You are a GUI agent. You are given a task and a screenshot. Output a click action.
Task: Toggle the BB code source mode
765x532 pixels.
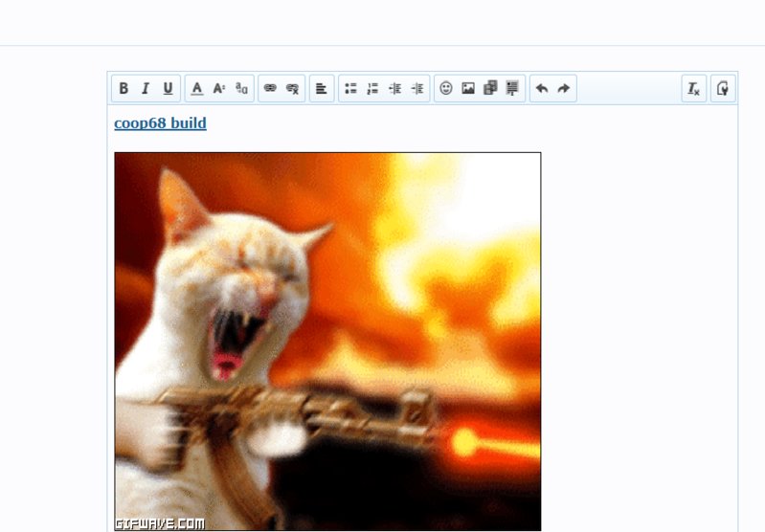click(723, 89)
